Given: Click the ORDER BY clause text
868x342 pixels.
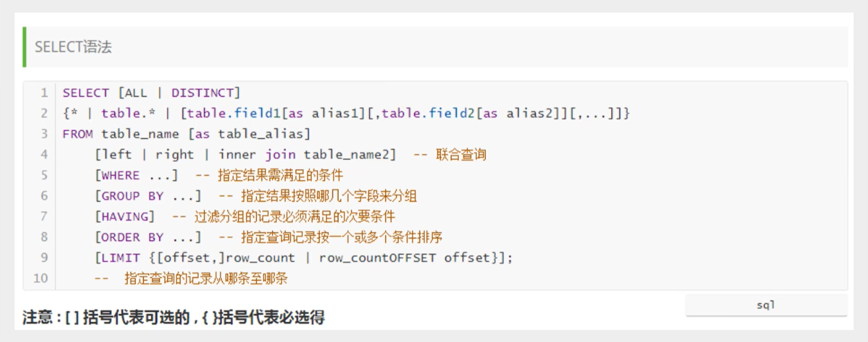Looking at the screenshot, I should (x=132, y=237).
